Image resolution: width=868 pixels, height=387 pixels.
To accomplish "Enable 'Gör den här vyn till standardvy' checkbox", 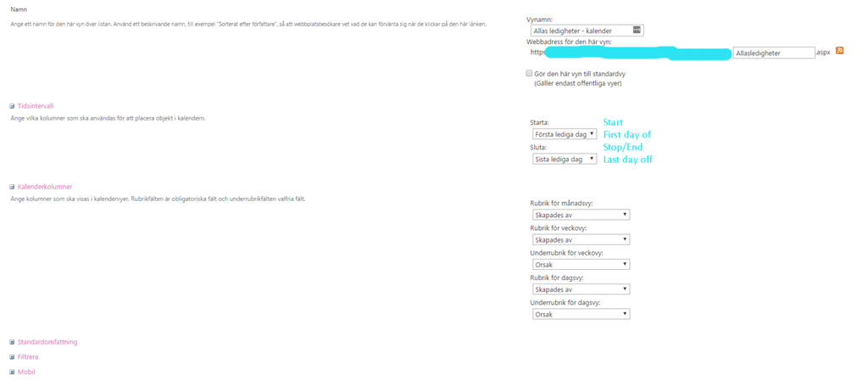I will click(529, 73).
